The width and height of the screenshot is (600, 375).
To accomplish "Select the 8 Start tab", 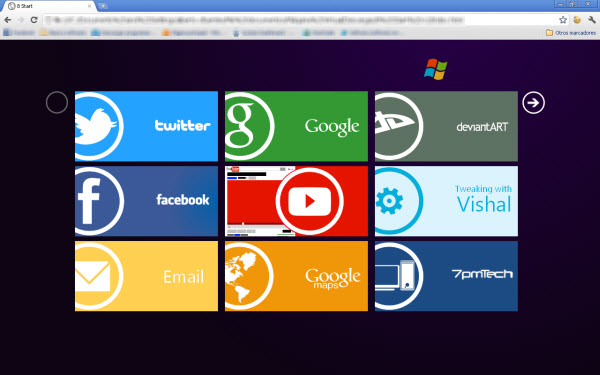I will 50,6.
